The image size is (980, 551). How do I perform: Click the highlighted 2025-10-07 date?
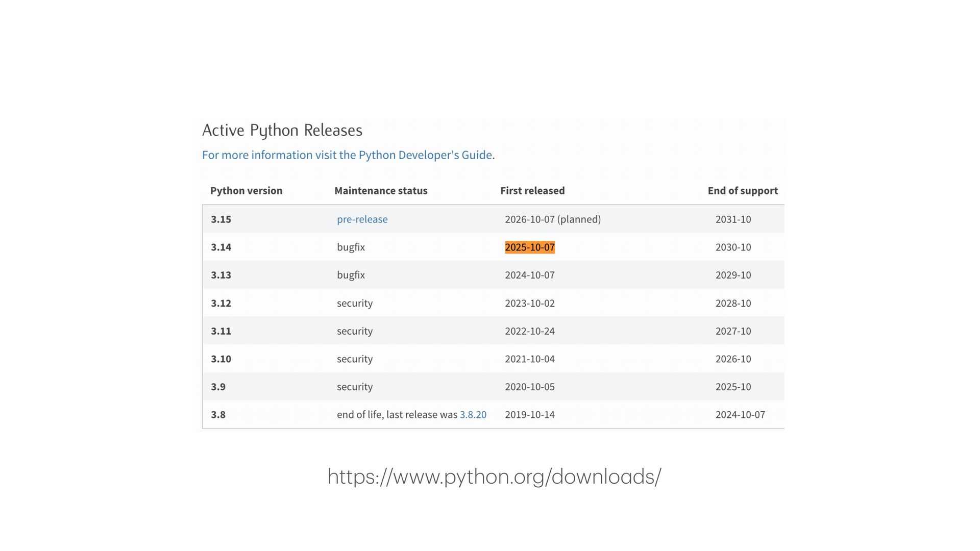[x=529, y=247]
